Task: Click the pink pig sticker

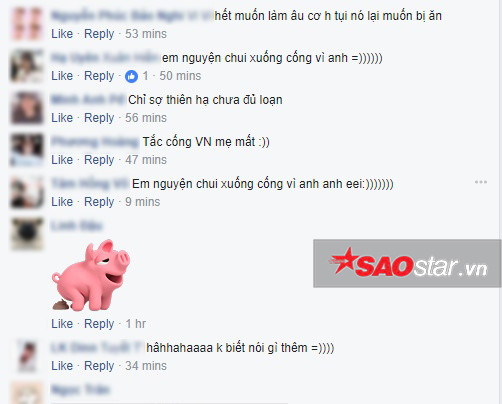Action: tap(91, 275)
